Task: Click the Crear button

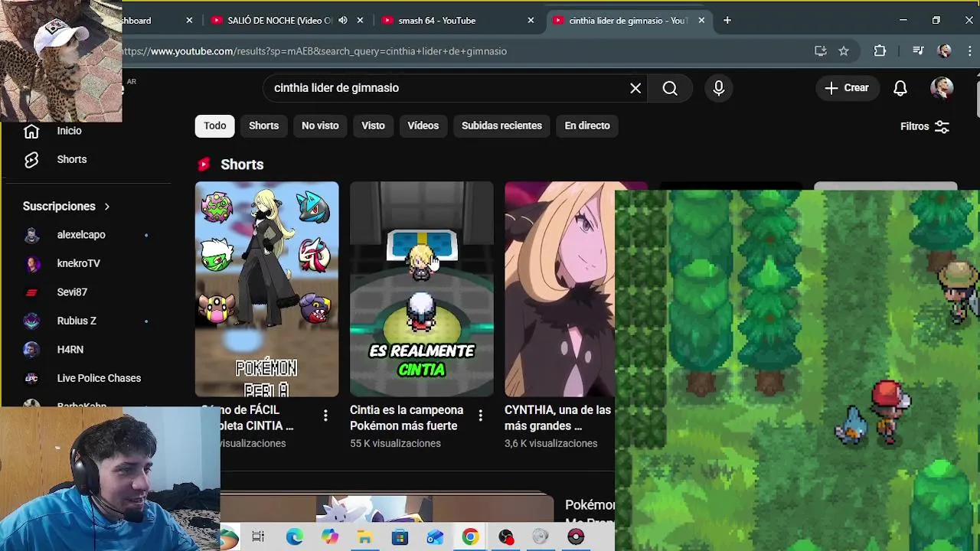Action: (x=847, y=88)
